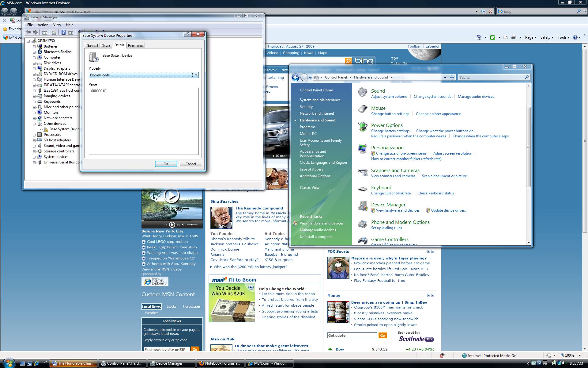
Task: Select Base System Device tree item
Action: coord(64,129)
